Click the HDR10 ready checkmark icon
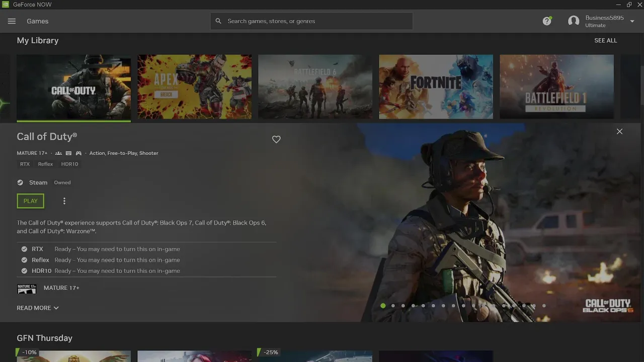The height and width of the screenshot is (362, 644). click(x=24, y=270)
